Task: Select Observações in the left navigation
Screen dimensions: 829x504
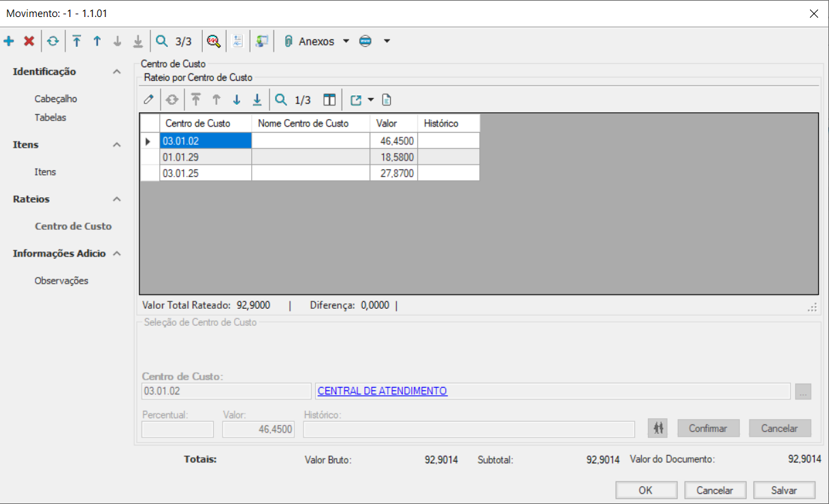Action: pyautogui.click(x=61, y=281)
